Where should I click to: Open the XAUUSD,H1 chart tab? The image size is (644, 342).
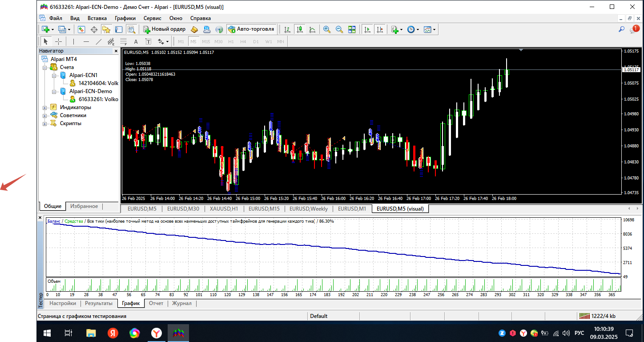pyautogui.click(x=224, y=209)
